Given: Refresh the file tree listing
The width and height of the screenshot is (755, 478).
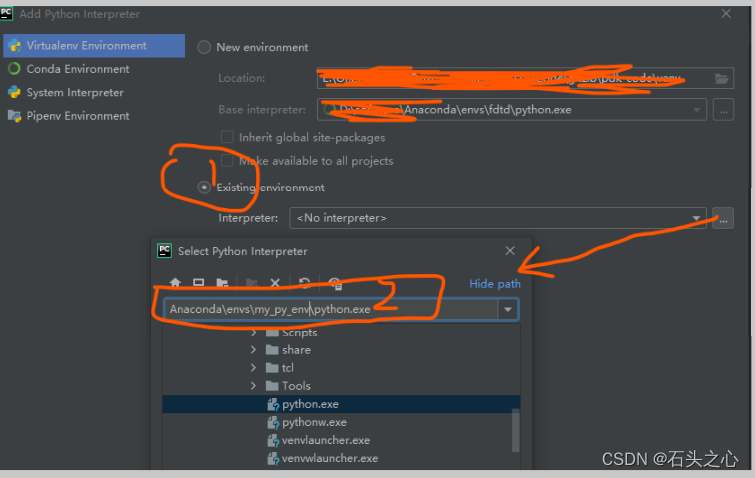Looking at the screenshot, I should click(304, 283).
